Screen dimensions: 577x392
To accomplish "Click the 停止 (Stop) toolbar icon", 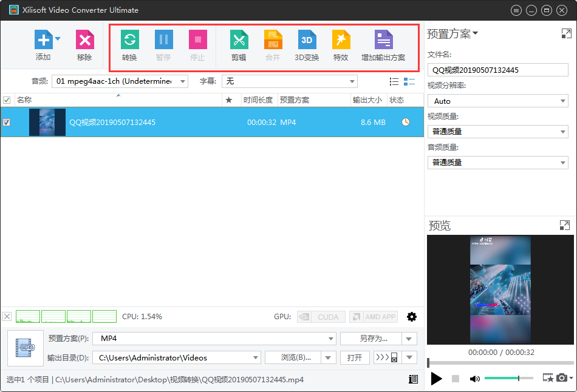I will [x=197, y=39].
